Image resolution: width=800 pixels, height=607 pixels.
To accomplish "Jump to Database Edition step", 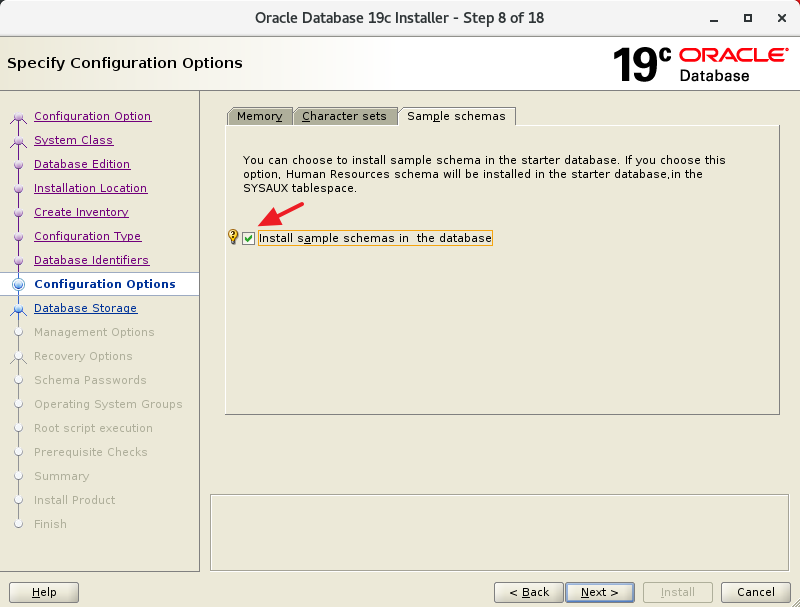I will 82,164.
